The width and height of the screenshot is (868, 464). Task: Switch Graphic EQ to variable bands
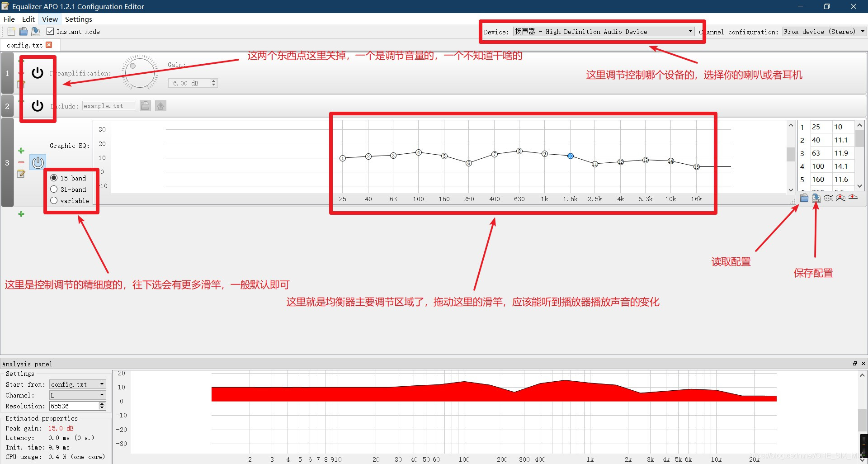pos(54,200)
